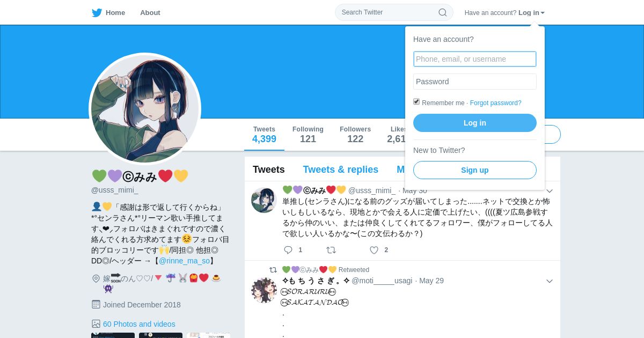
Task: Toggle the Remember me checkbox
Action: [x=416, y=101]
